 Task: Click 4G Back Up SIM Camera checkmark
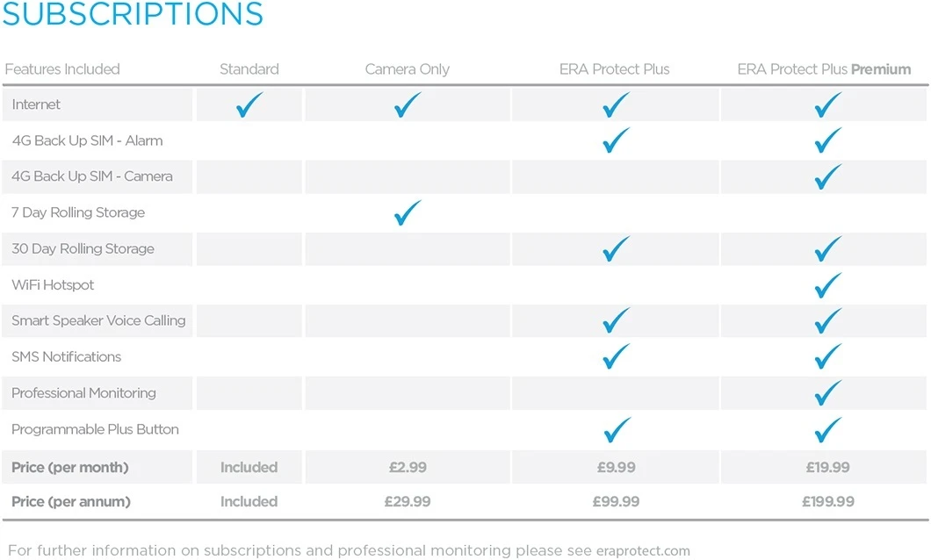pyautogui.click(x=827, y=177)
